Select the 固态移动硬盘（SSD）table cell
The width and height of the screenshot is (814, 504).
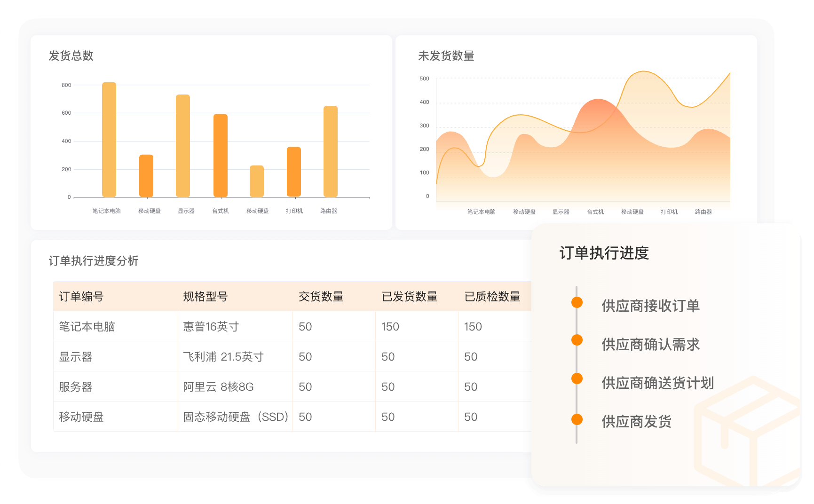(x=235, y=417)
